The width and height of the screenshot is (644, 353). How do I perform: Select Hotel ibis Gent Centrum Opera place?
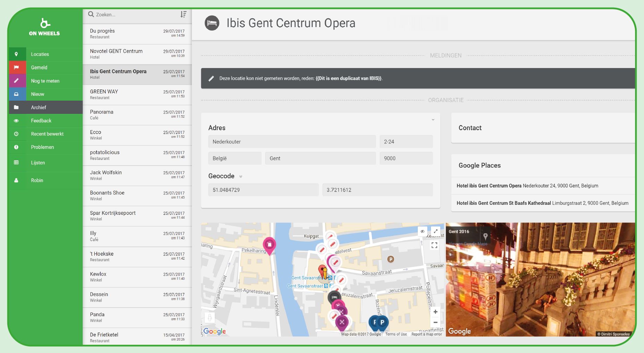[x=543, y=186]
